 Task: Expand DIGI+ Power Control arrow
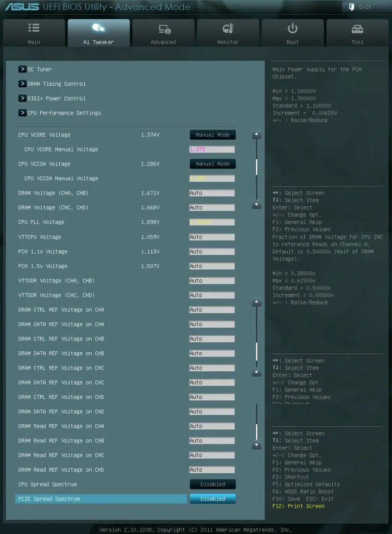pos(23,98)
